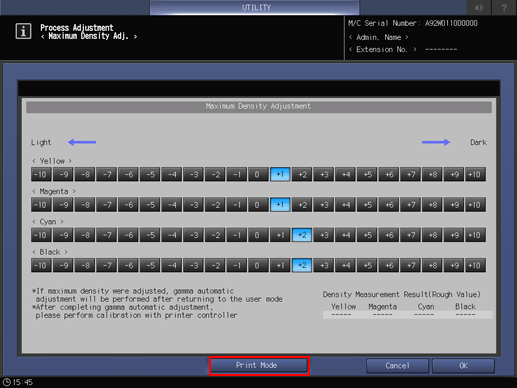
Task: Set Yellow density to -8
Action: (x=85, y=174)
